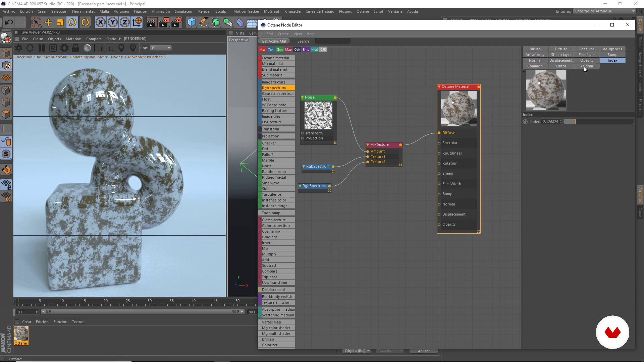Click the Index animation radio dot
Viewport: 644px width, 362px height.
coord(525,122)
